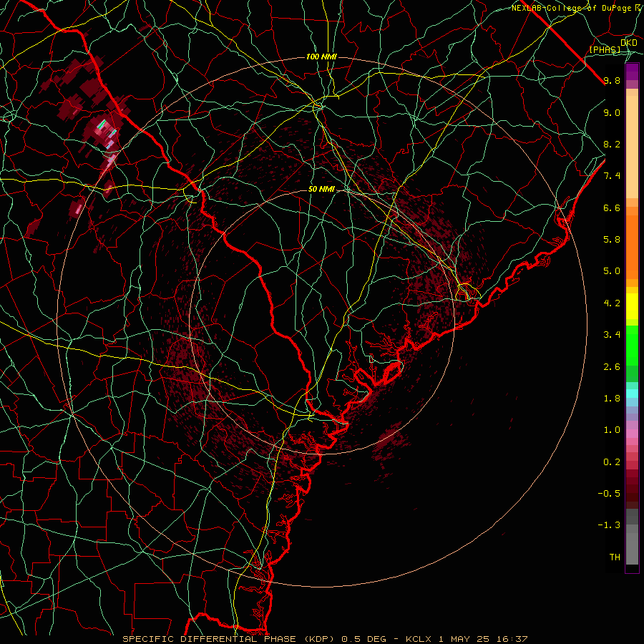Click the "2.6" value on the color scale

612,366
